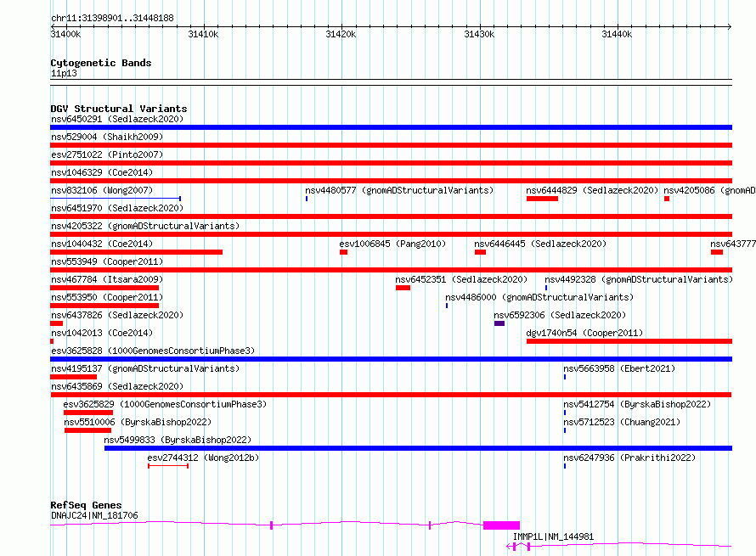This screenshot has height=556, width=756.
Task: Select nsv4195137 gnomAD variant label
Action: tap(145, 368)
